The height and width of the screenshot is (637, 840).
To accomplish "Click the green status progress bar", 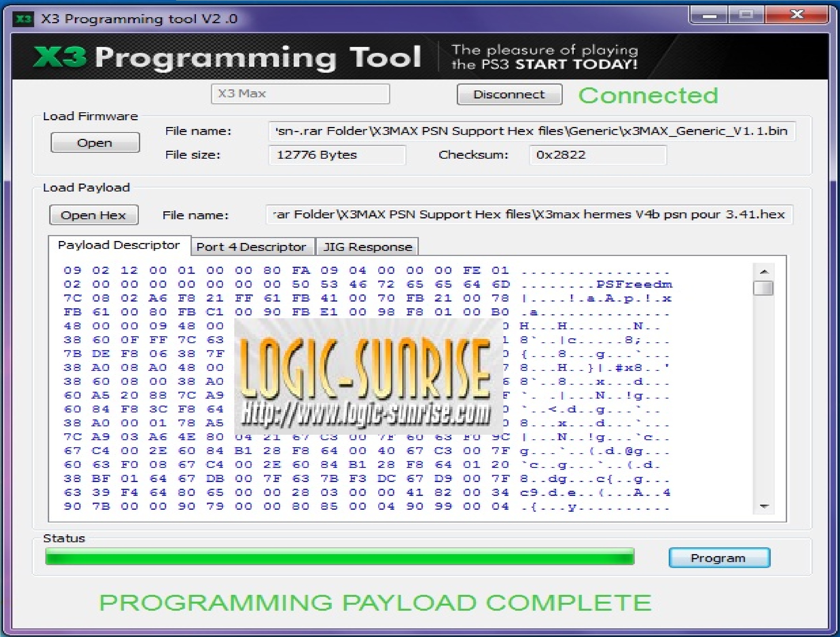I will tap(340, 556).
